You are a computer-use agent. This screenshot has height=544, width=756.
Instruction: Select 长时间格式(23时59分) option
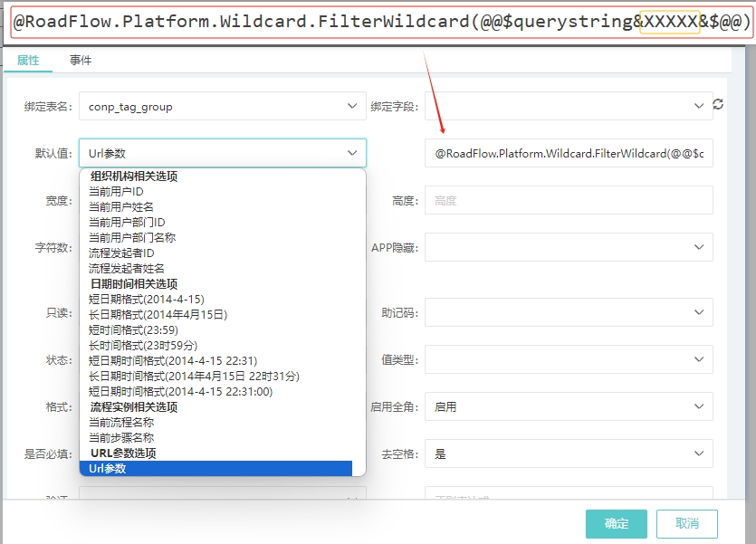click(215, 346)
